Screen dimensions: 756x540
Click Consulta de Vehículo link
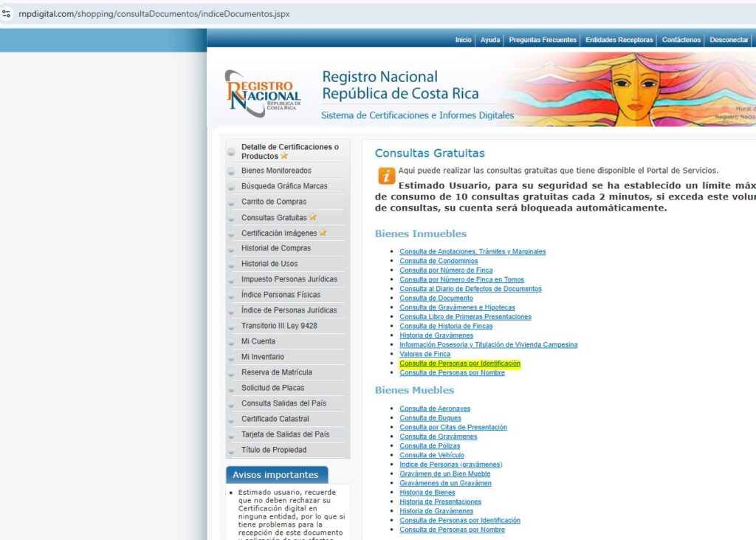[432, 455]
